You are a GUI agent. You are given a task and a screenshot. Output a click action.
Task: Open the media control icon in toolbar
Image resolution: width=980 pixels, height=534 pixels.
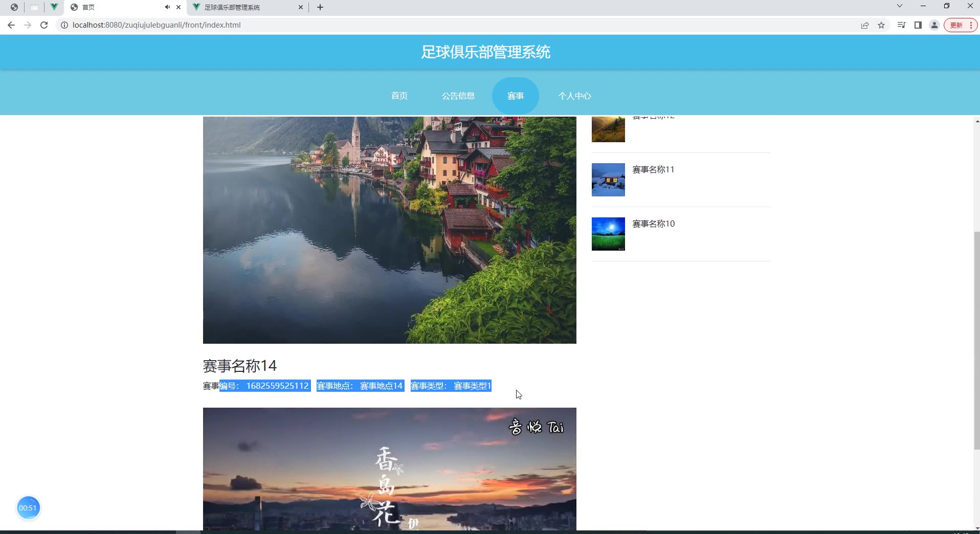(901, 25)
